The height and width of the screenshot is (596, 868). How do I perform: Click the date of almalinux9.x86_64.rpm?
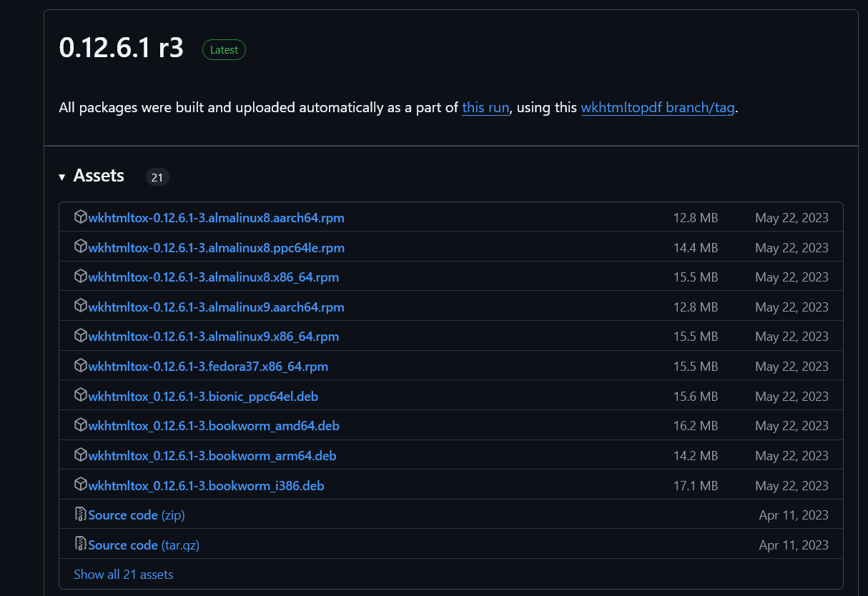[792, 337]
